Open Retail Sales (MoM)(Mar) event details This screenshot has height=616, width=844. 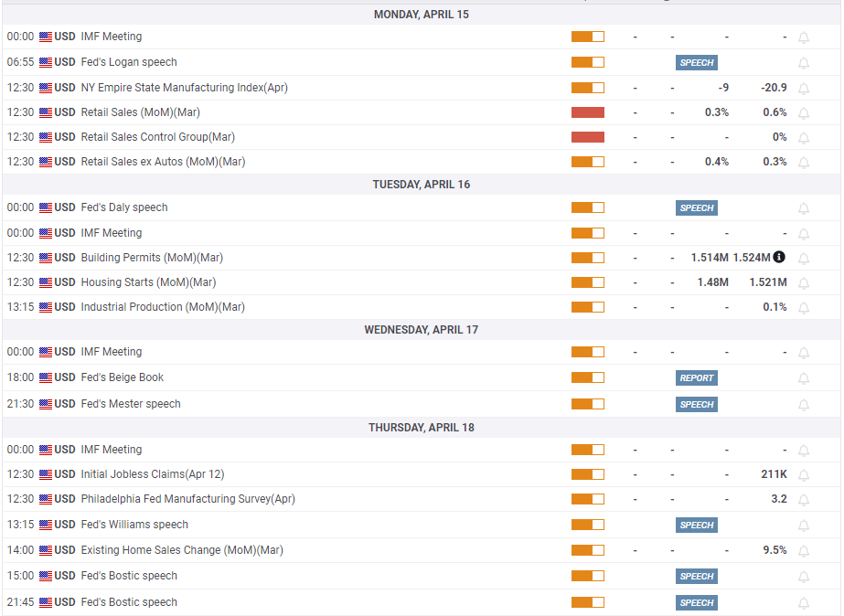pyautogui.click(x=141, y=112)
